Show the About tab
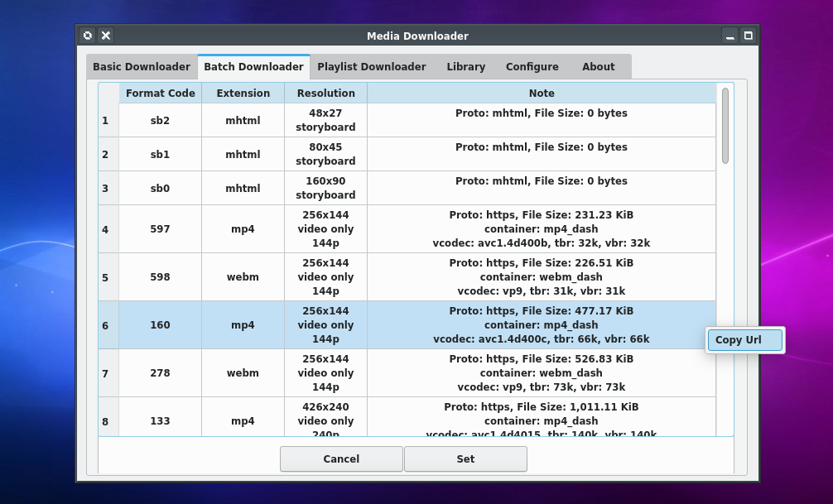The image size is (833, 504). click(598, 67)
